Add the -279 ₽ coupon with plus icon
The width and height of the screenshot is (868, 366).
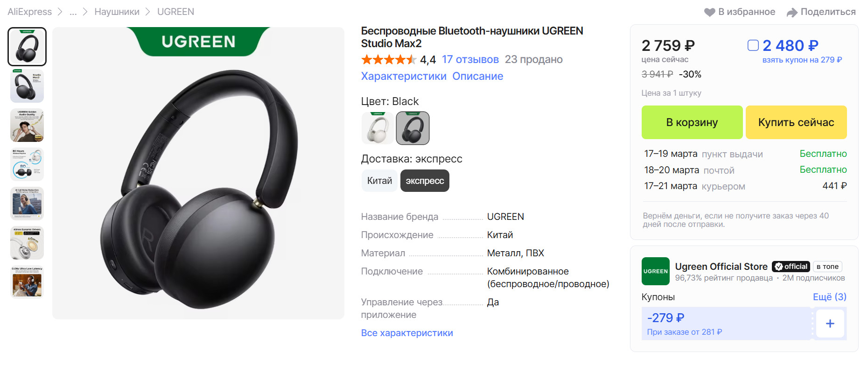click(830, 324)
